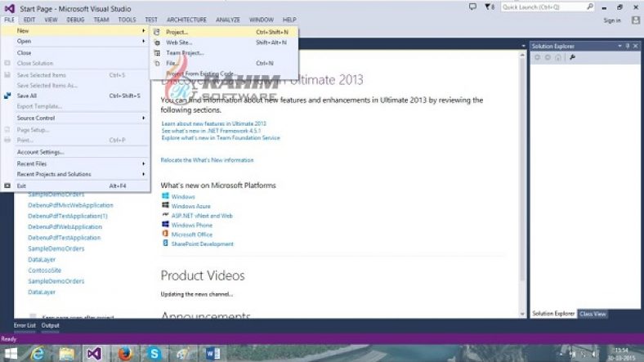Screen dimensions: 644x362
Task: Switch to the Solution Explorer bottom tab
Action: pyautogui.click(x=553, y=314)
